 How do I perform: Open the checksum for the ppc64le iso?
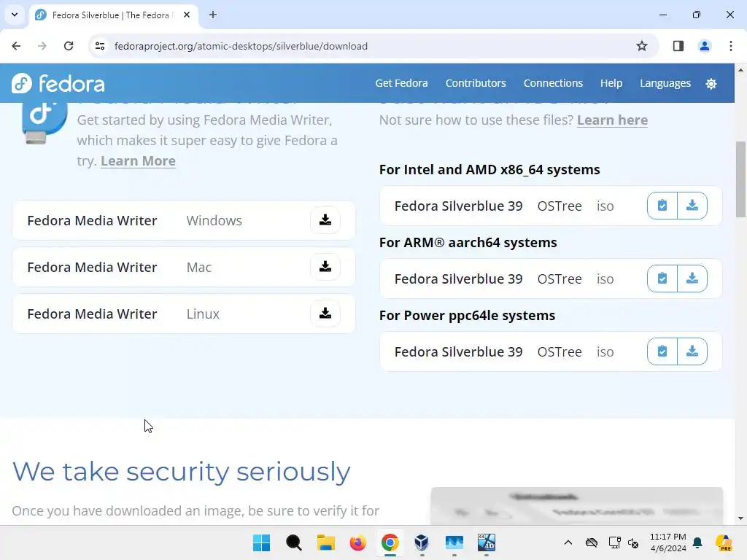[662, 351]
